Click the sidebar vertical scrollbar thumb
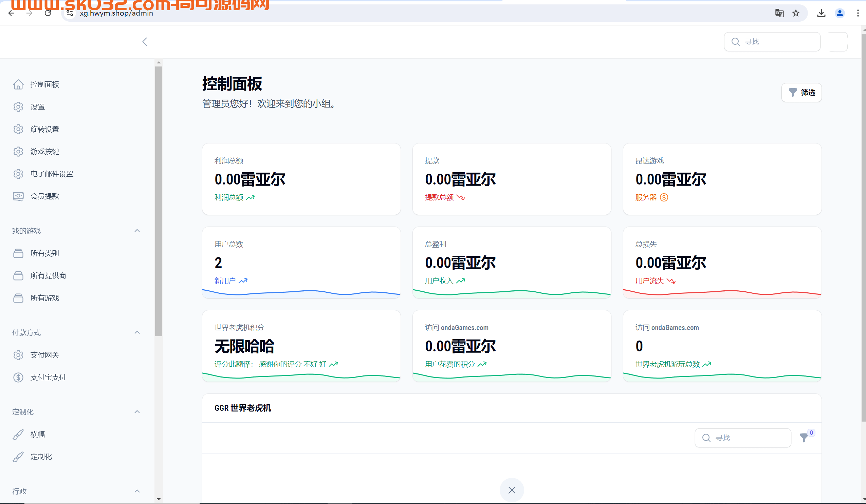The image size is (866, 504). 159,201
